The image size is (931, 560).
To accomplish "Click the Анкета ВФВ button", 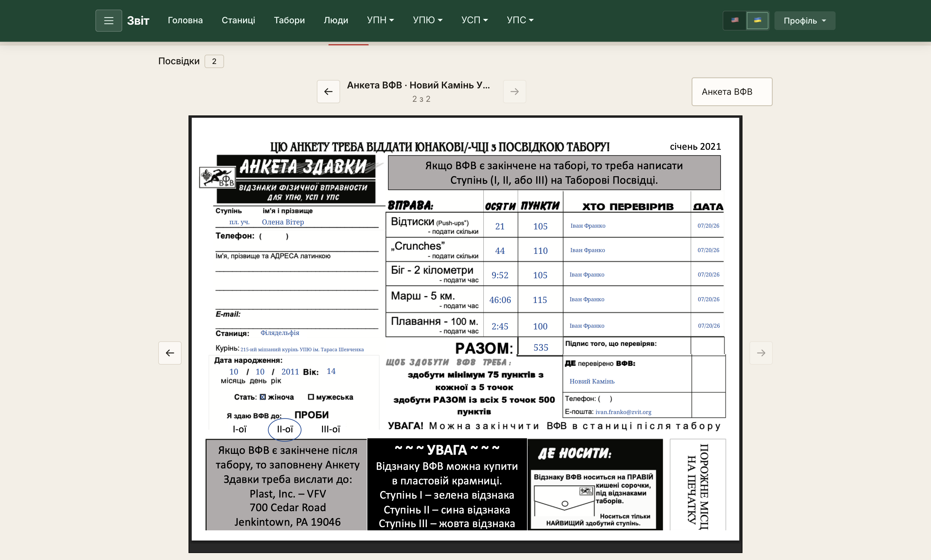I will 732,92.
